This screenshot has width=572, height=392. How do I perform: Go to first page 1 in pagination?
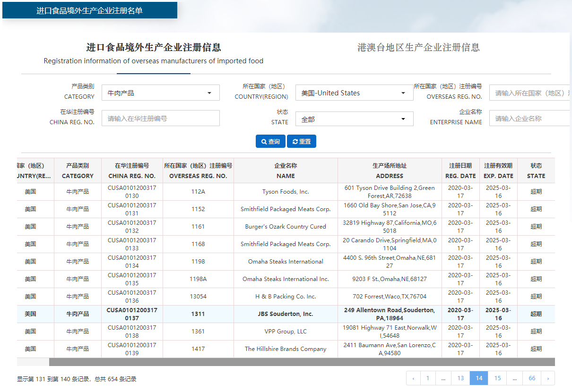point(427,378)
